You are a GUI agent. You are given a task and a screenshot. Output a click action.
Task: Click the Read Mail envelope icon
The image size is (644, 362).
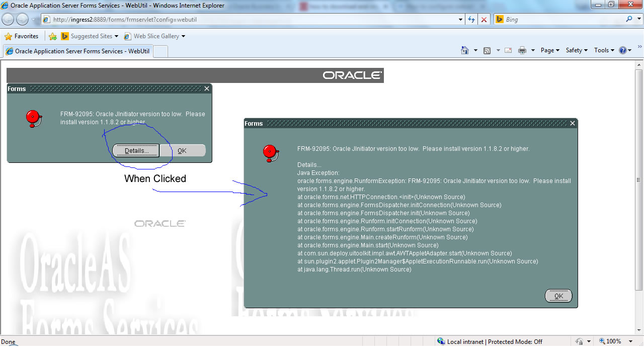pyautogui.click(x=508, y=50)
